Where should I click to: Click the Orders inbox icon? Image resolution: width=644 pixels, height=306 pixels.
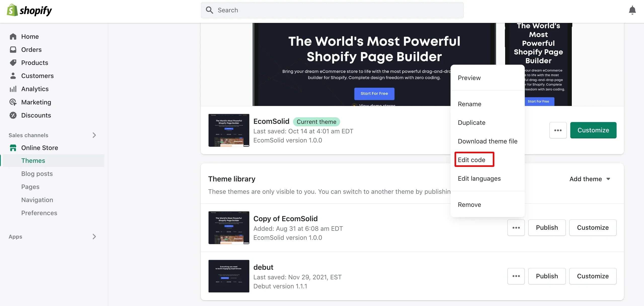point(13,50)
